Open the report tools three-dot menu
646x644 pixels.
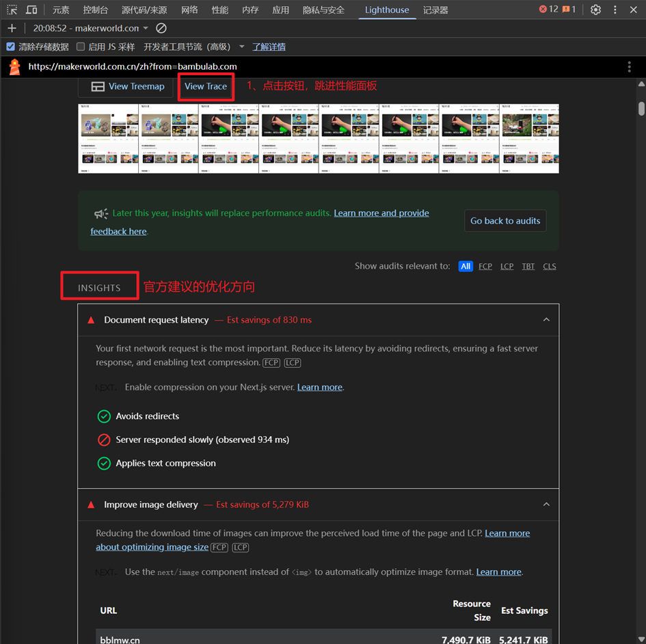629,67
